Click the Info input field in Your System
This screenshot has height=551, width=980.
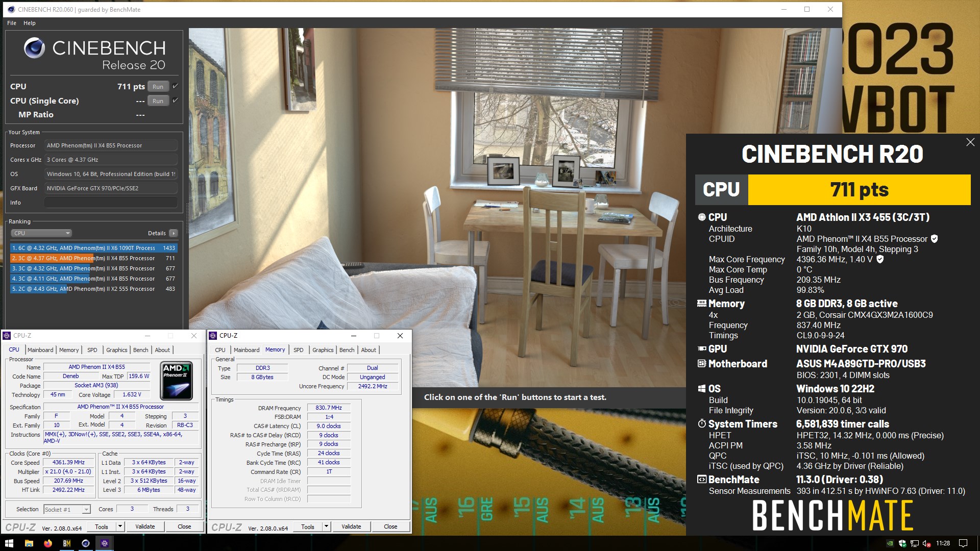pos(111,203)
